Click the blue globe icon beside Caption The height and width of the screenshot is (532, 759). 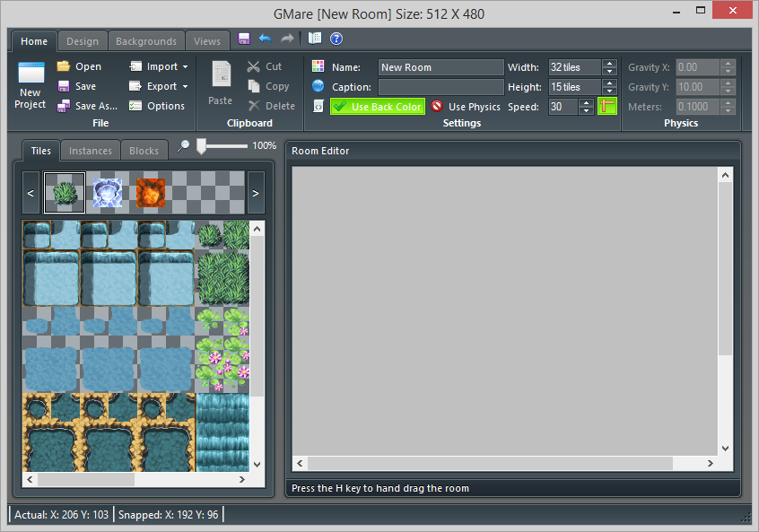tap(318, 86)
